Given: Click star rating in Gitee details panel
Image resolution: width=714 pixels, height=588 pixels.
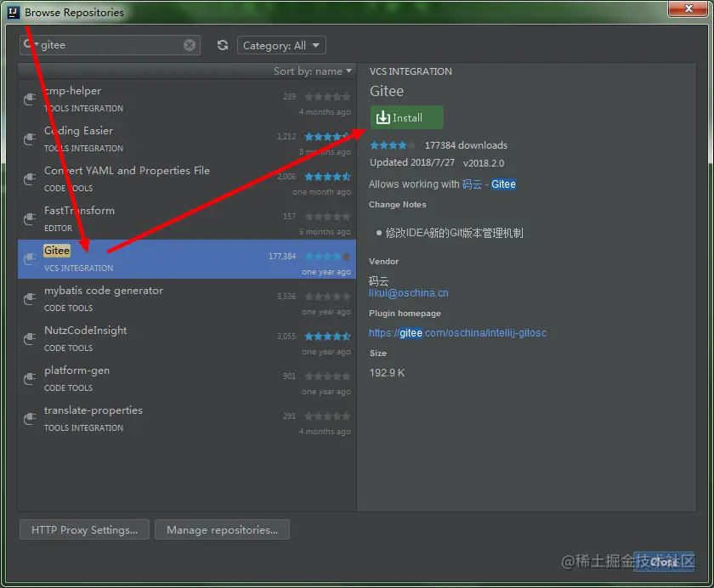Looking at the screenshot, I should tap(393, 145).
